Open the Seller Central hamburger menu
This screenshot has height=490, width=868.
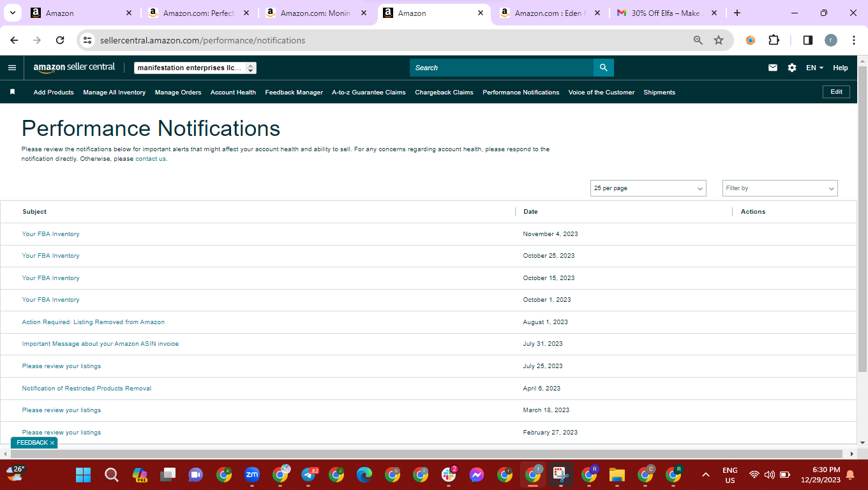12,68
